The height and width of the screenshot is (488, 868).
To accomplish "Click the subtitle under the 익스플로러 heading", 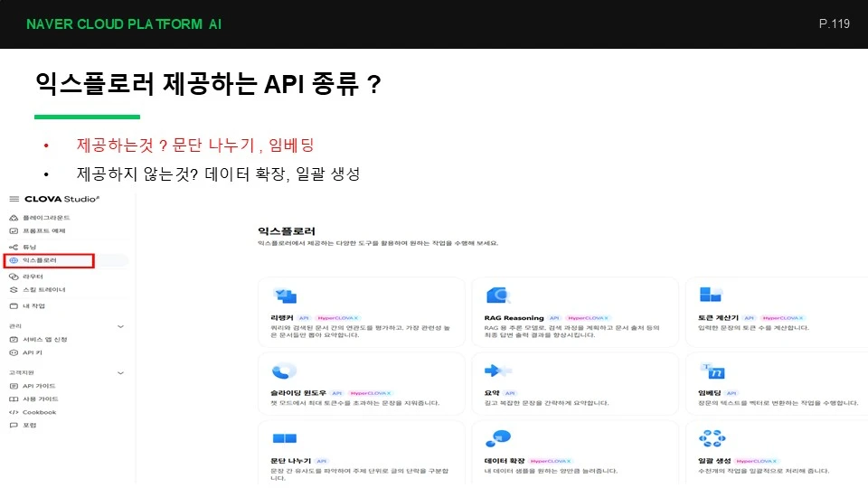I will pyautogui.click(x=378, y=243).
